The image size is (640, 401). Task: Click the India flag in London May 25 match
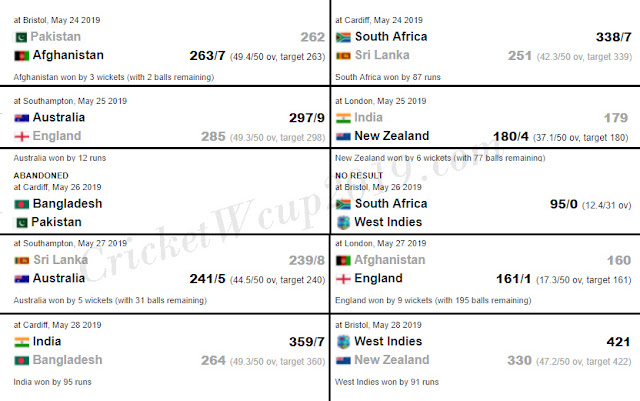[343, 118]
